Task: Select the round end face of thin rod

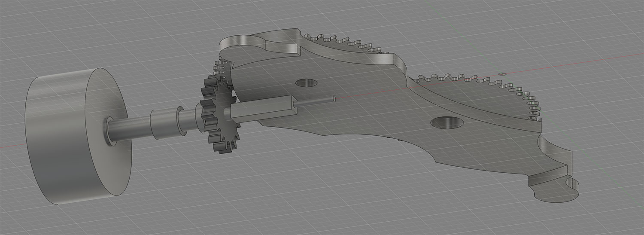Action: [334, 99]
